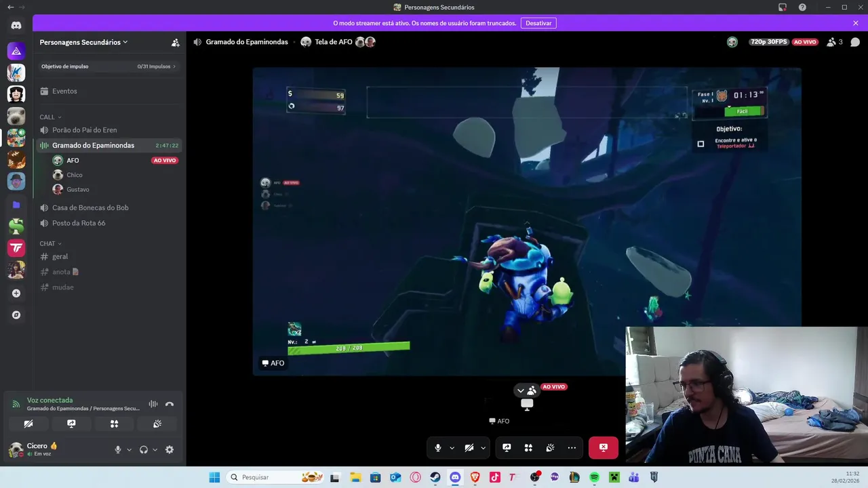Screen dimensions: 868x488
Task: Turn on camera in Voz conectada panel
Action: click(x=28, y=424)
